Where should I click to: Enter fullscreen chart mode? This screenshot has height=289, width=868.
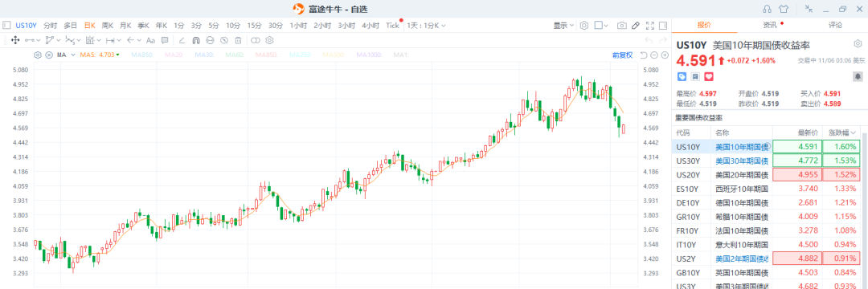tap(650, 26)
